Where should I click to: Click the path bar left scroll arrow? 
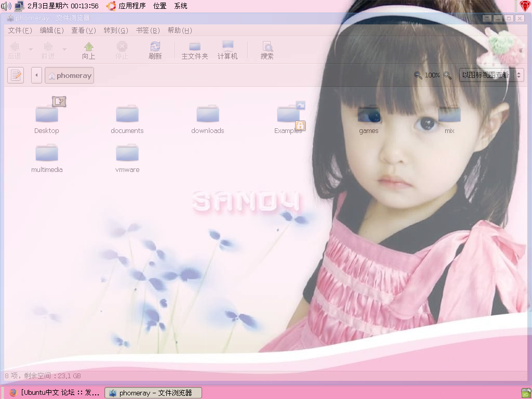pos(36,75)
